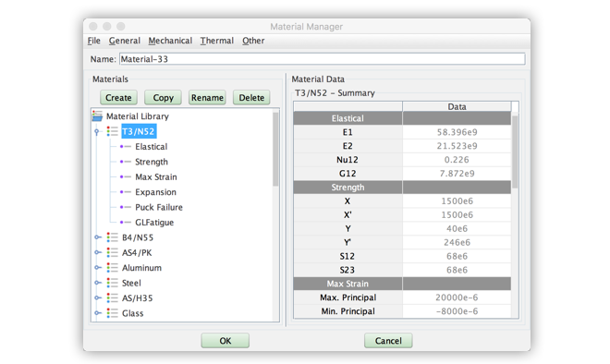
Task: Click the Max Strain property bullet icon
Action: [x=126, y=177]
